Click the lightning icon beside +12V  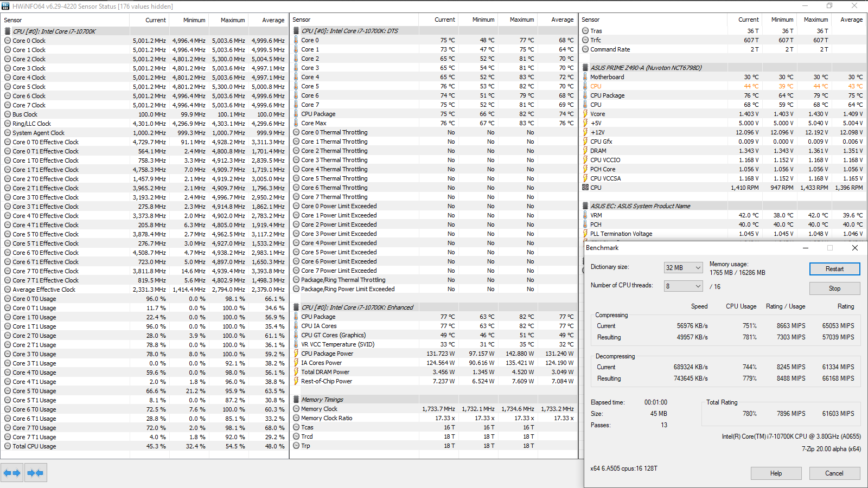point(585,132)
